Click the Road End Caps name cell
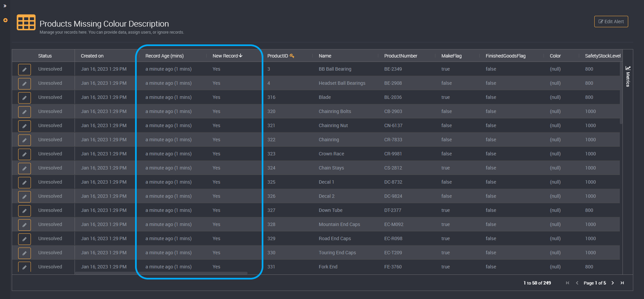 [x=335, y=238]
